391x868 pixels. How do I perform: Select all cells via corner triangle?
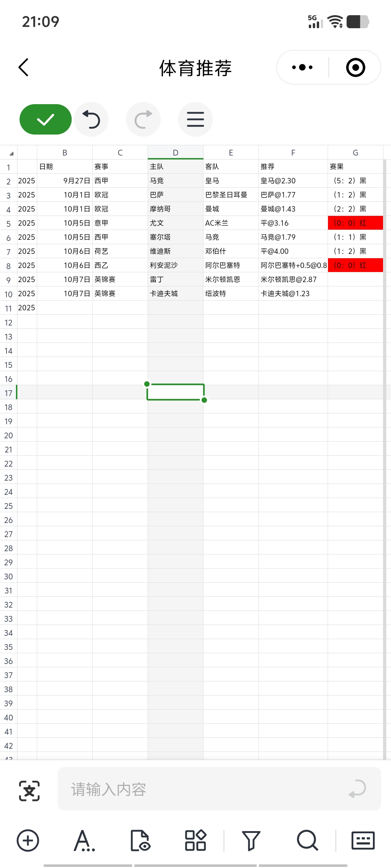(x=11, y=153)
